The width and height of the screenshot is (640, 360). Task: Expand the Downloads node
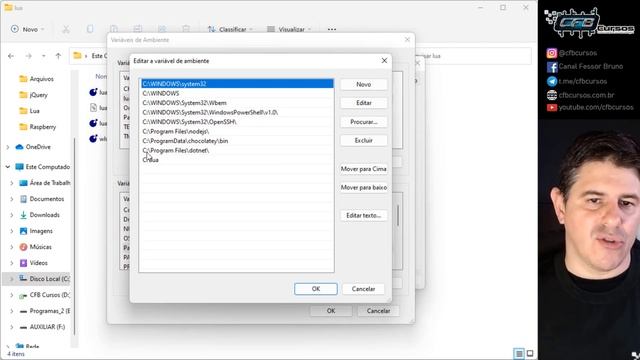point(12,215)
